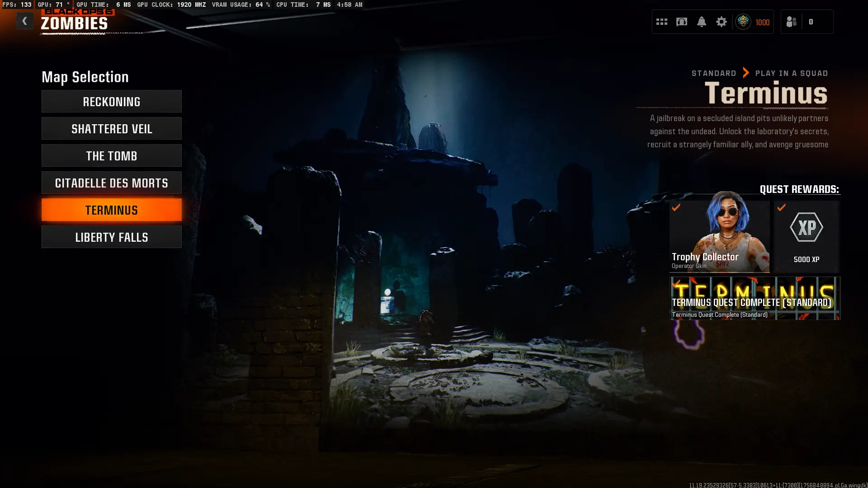Click checkmark on Trophy Collector reward
Viewport: 868px width, 488px height.
coord(676,207)
